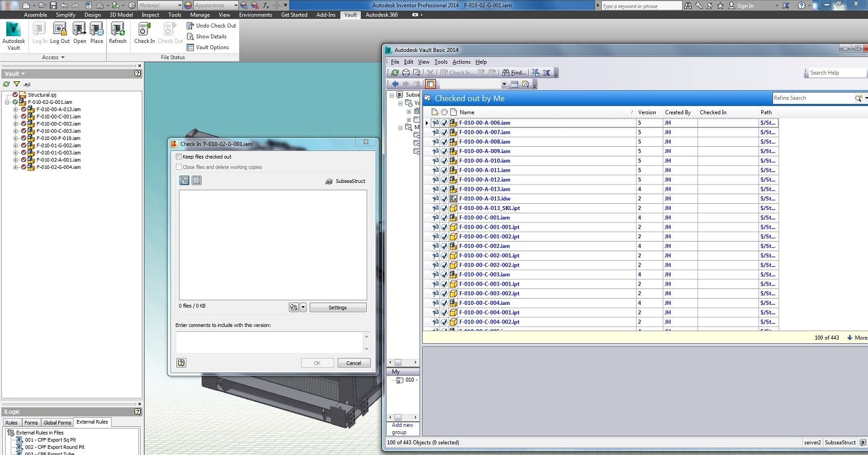This screenshot has width=868, height=455.
Task: Toggle checkmark beside F-010-00-A-013.idw row
Action: 444,199
